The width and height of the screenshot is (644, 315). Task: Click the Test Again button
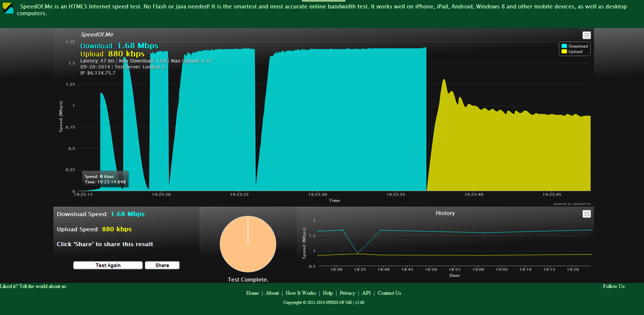click(108, 265)
